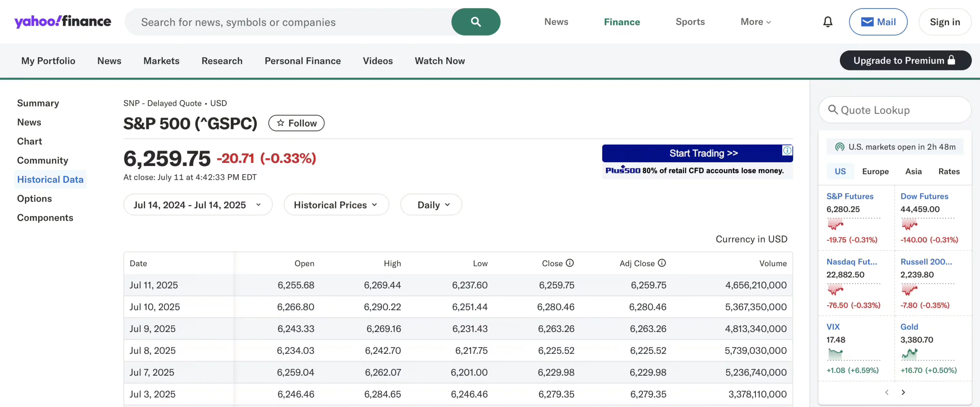Viewport: 980px width, 407px height.
Task: Open the date range Jul 14, 2024 dropdown
Action: click(x=198, y=205)
